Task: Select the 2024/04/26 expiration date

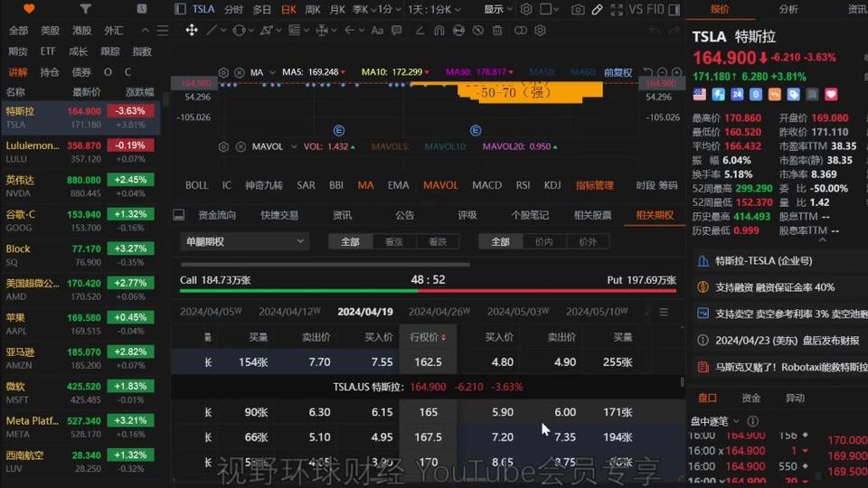Action: pos(439,312)
